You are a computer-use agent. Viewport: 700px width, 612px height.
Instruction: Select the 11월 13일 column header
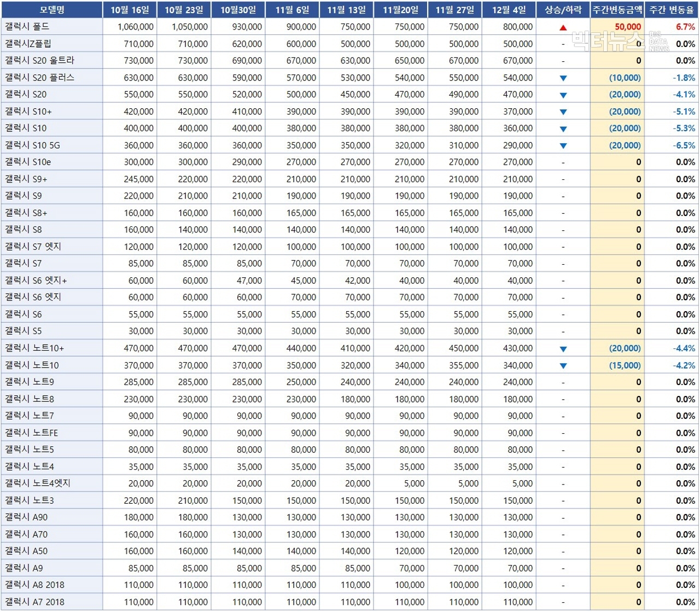tap(346, 9)
